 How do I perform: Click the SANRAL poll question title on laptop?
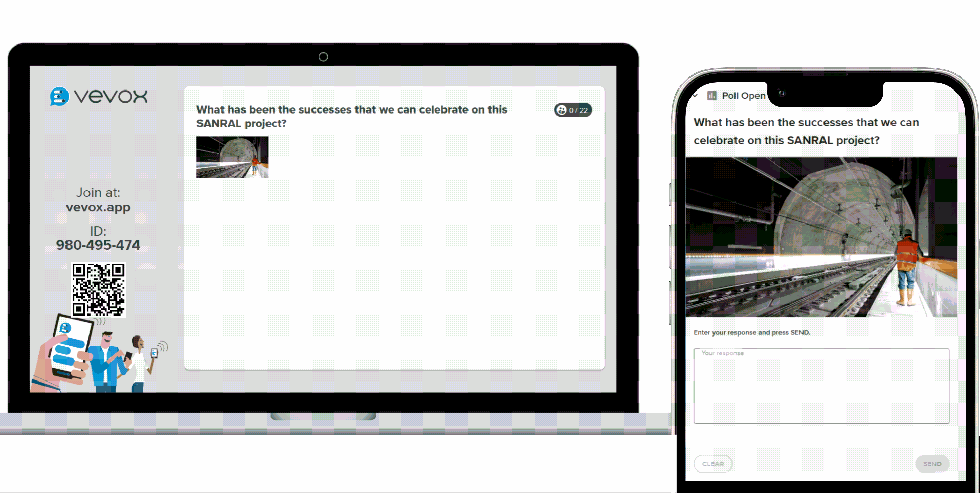[352, 116]
